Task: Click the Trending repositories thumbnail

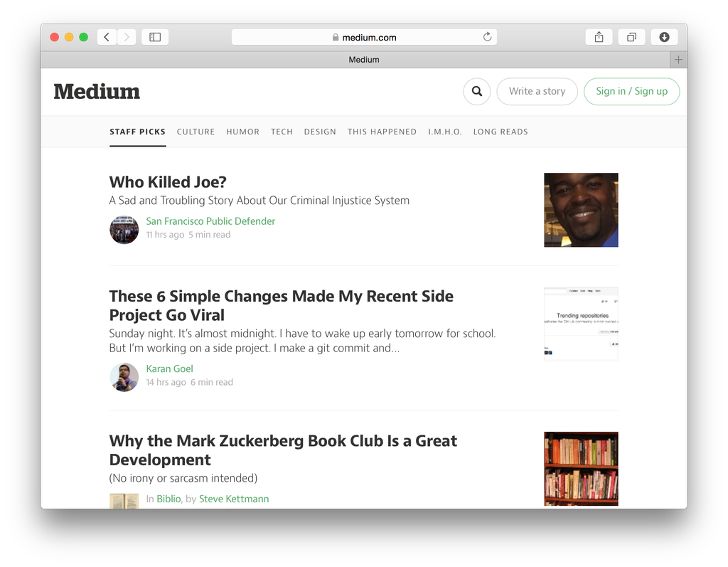Action: (582, 324)
